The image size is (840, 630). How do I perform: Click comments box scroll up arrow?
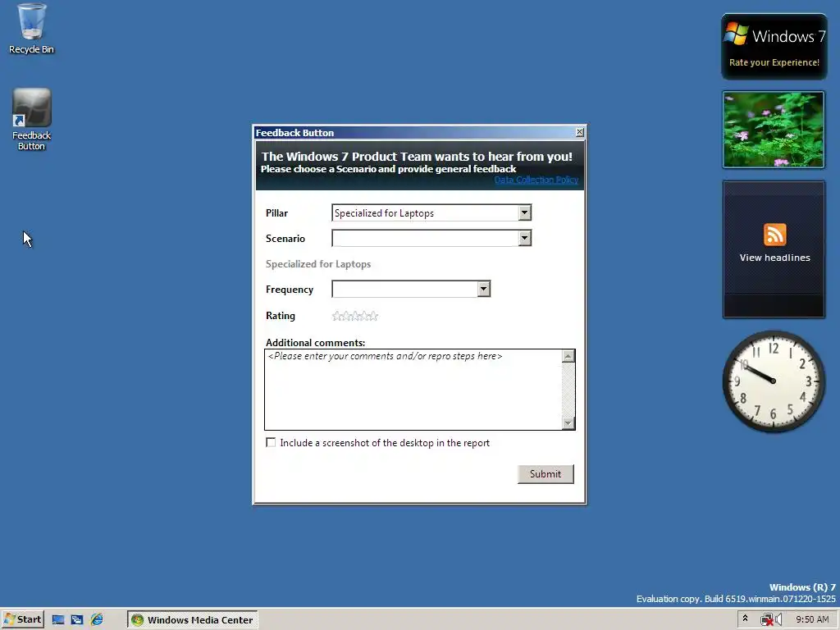(568, 356)
